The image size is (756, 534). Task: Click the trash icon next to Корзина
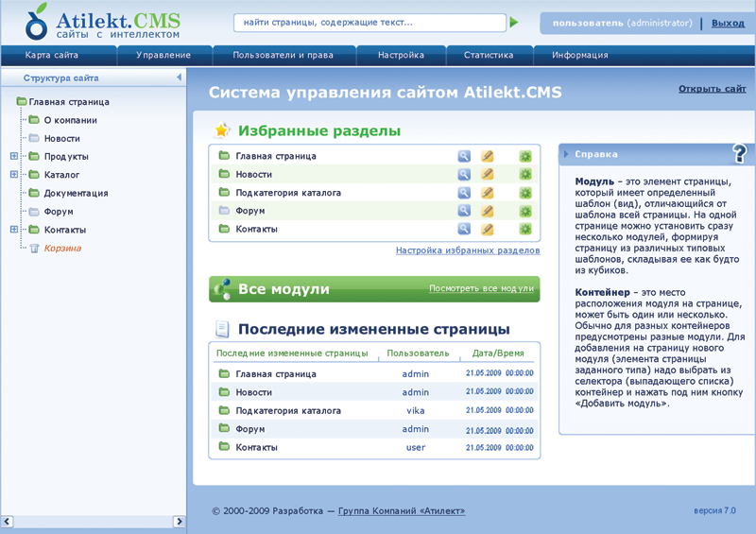click(x=34, y=249)
